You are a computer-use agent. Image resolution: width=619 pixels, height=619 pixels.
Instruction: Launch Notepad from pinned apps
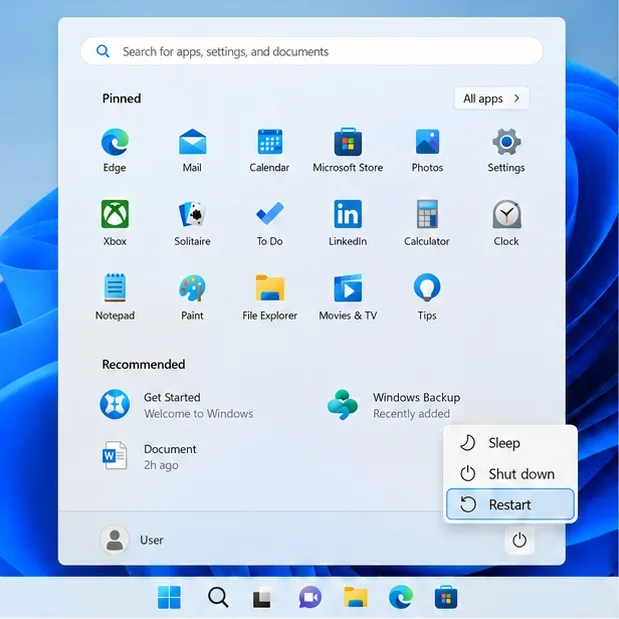[x=114, y=297]
